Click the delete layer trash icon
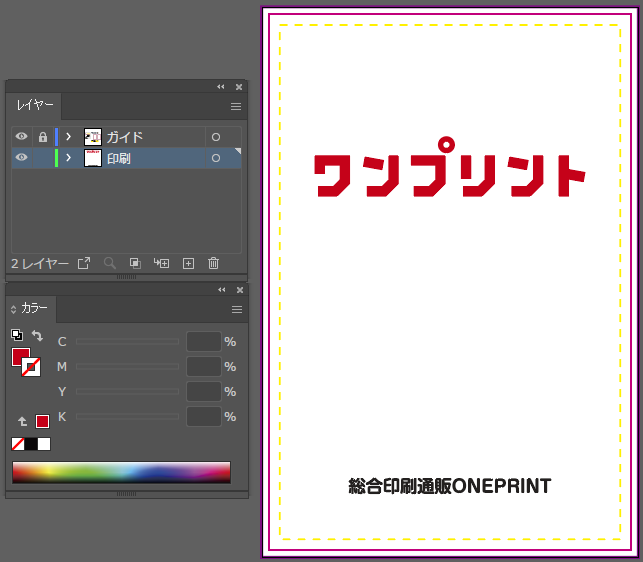Viewport: 643px width, 562px height. [x=213, y=263]
